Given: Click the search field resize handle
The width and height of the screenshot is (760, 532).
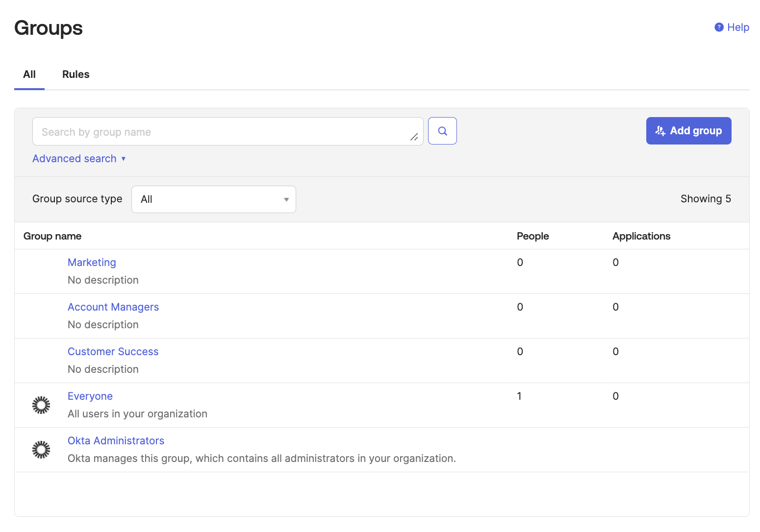Looking at the screenshot, I should (x=414, y=137).
